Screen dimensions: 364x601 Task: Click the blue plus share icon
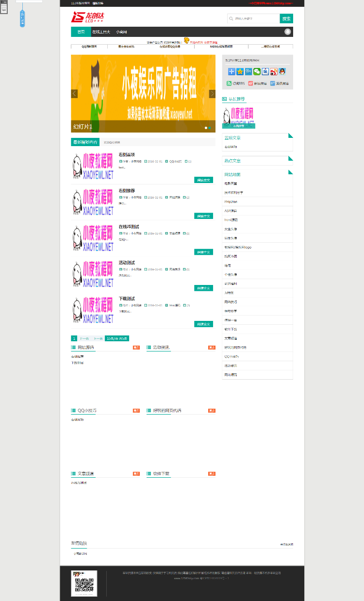pyautogui.click(x=232, y=71)
